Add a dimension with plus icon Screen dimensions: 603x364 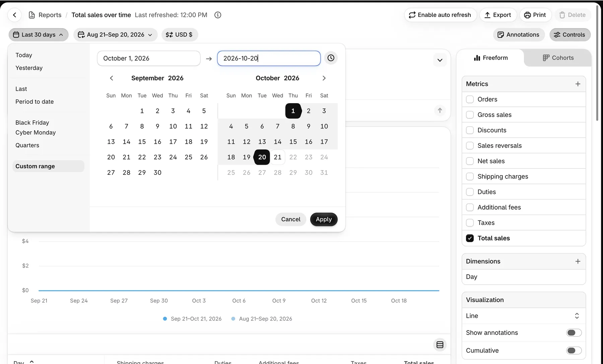tap(578, 262)
